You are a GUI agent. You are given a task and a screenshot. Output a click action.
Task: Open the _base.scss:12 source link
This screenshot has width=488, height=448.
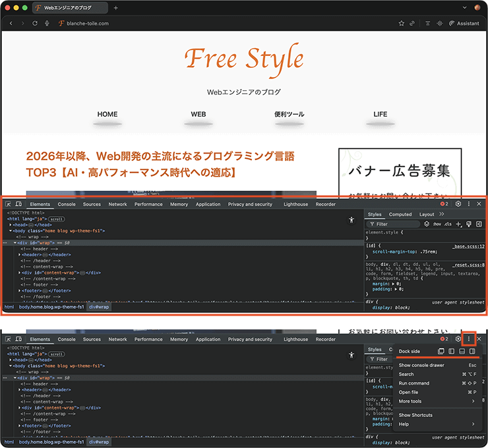[x=468, y=246]
